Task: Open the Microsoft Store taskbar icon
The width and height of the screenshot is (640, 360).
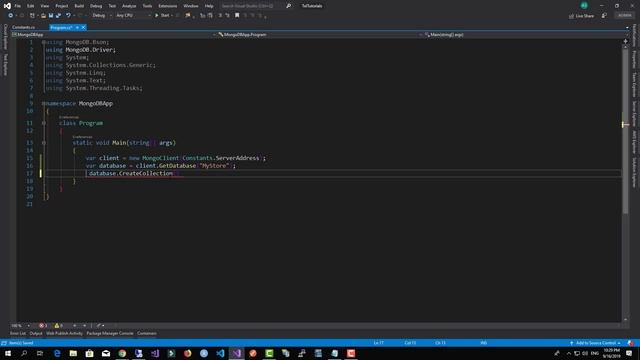Action: 89,353
